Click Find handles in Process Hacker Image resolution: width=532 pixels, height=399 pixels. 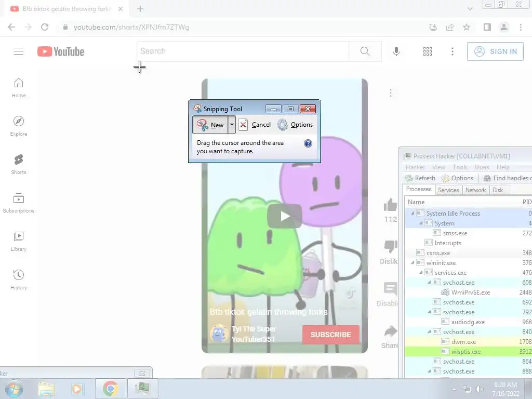pyautogui.click(x=507, y=178)
